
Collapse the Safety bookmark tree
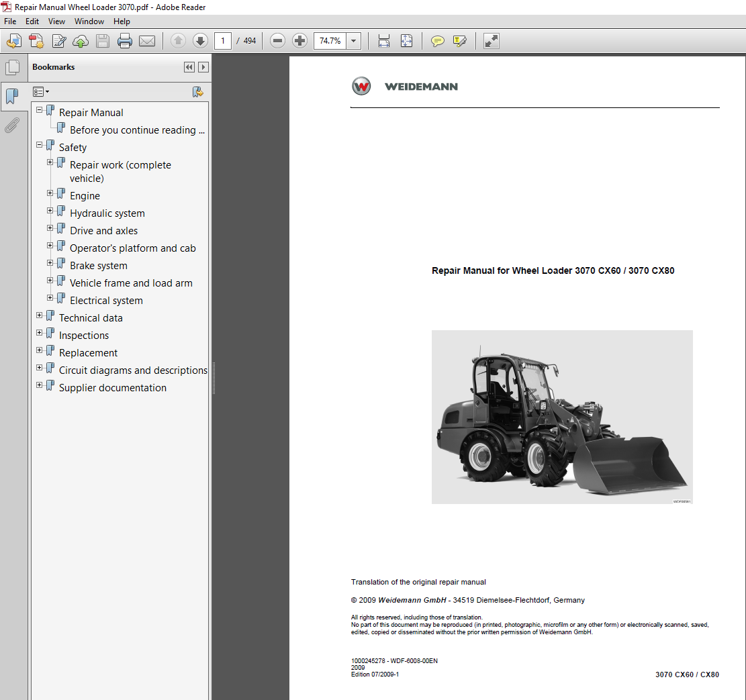pyautogui.click(x=40, y=145)
